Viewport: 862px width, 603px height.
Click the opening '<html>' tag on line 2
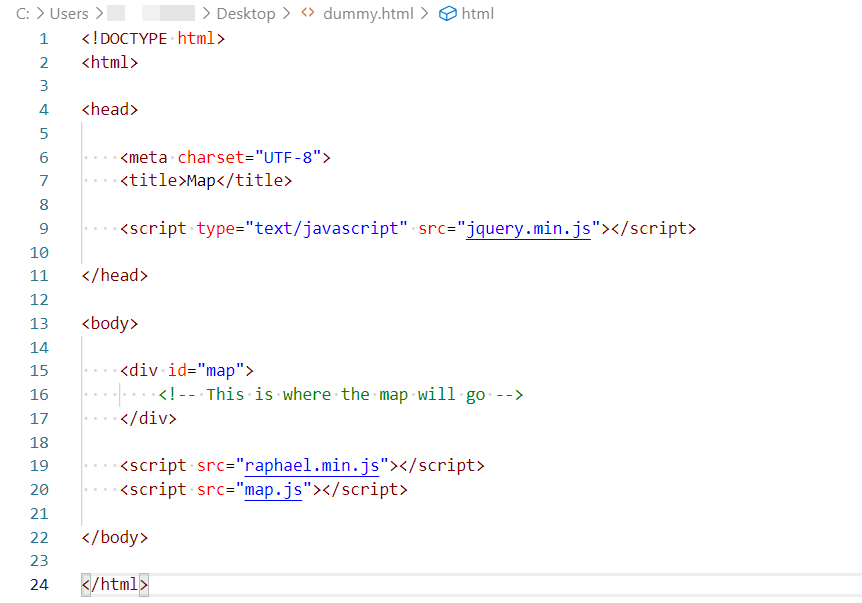pyautogui.click(x=109, y=62)
